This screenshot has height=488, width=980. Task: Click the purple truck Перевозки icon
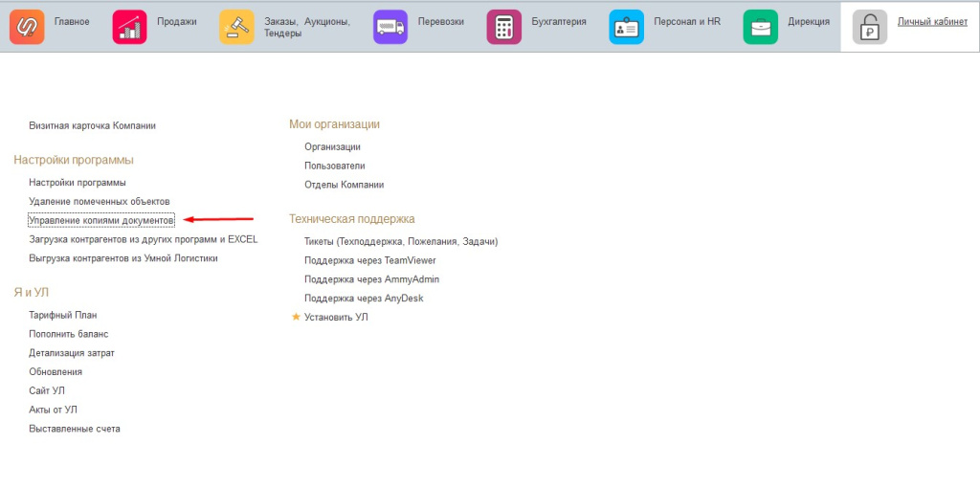(390, 27)
